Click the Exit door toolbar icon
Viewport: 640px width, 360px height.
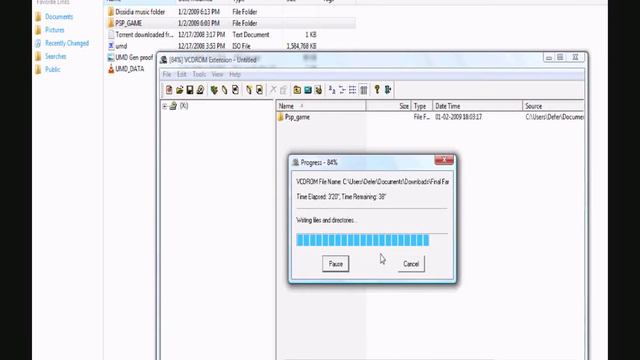click(x=388, y=90)
